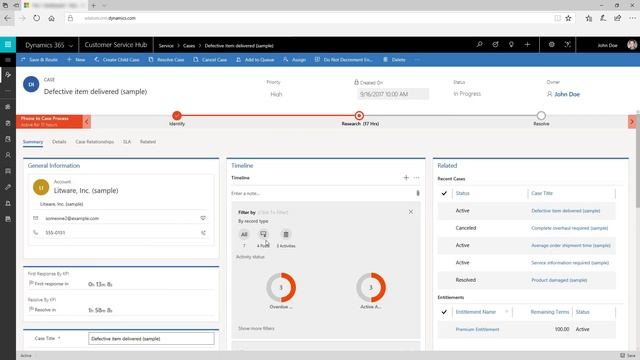Click the Research process stage marker
640x360 pixels.
359,116
